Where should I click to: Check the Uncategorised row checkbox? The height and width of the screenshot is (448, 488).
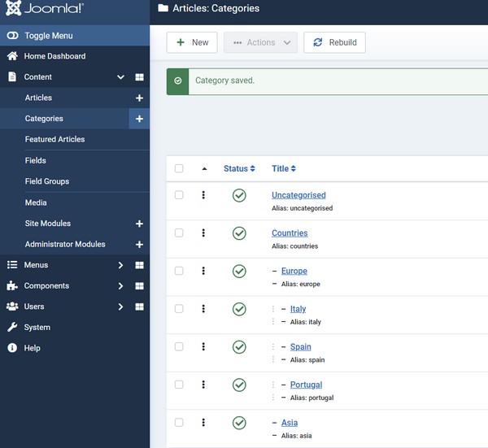click(179, 195)
